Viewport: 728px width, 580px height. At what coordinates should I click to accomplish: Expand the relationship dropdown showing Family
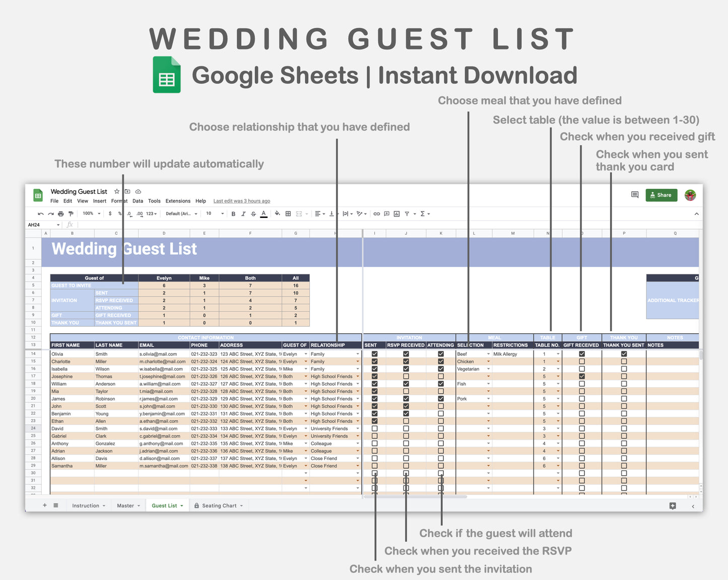coord(357,354)
